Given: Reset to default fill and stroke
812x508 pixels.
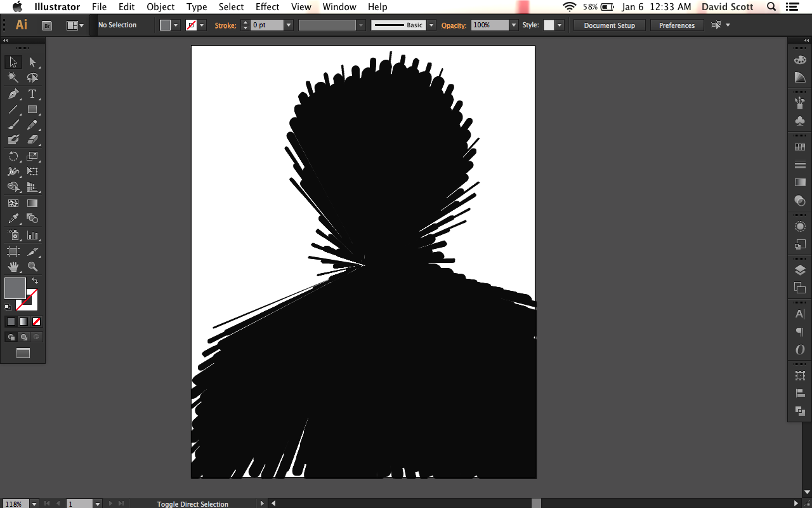Looking at the screenshot, I should [8, 307].
